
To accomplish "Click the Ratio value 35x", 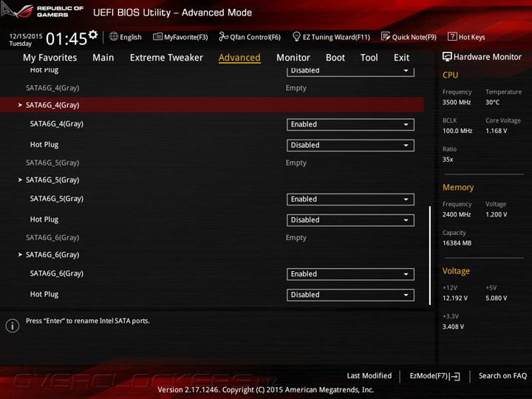I will 448,160.
